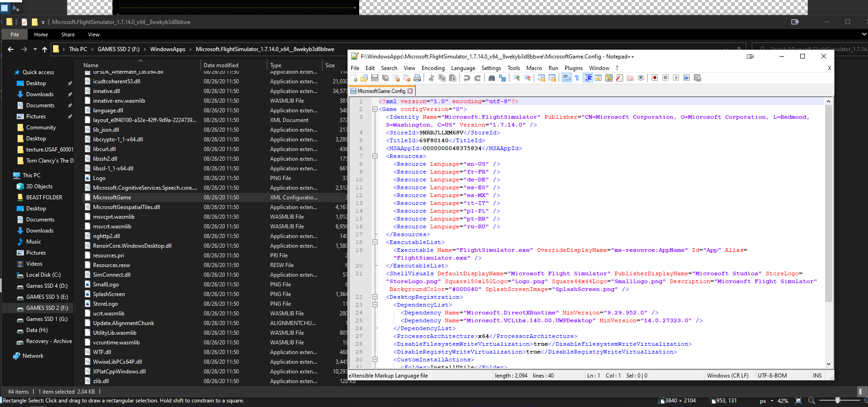Open the Quick Access Toolbar customize dropdown
868x407 pixels.
click(43, 22)
